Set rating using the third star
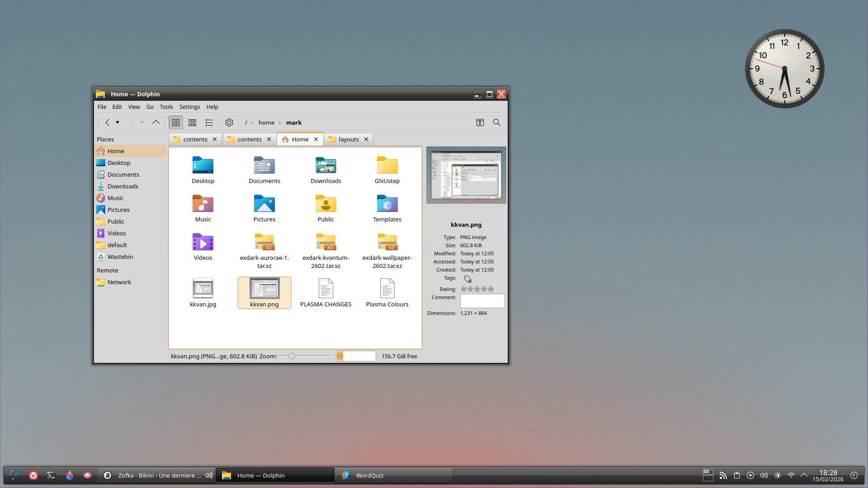This screenshot has height=488, width=868. coord(477,289)
